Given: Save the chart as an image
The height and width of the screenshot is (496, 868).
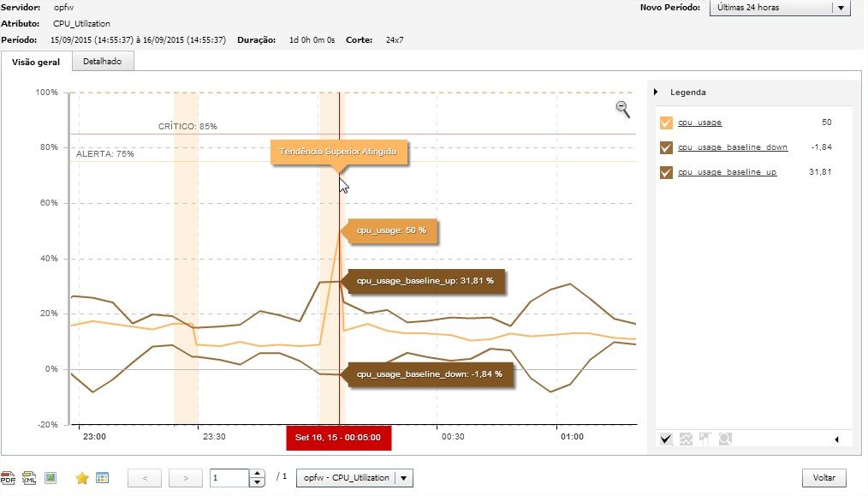Looking at the screenshot, I should [51, 478].
